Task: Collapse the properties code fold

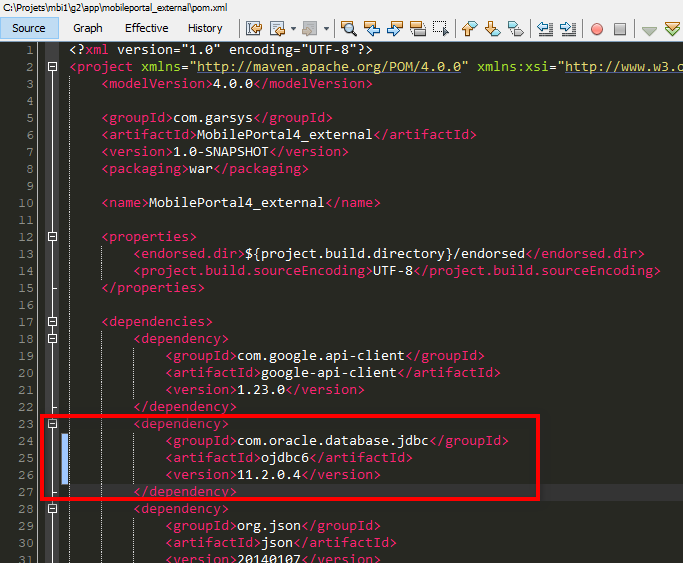Action: (52, 237)
